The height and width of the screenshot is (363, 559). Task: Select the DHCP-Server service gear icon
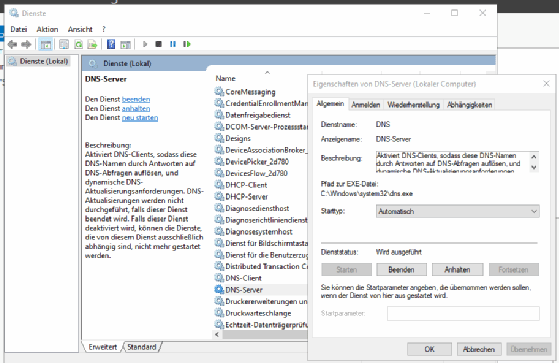coord(219,196)
